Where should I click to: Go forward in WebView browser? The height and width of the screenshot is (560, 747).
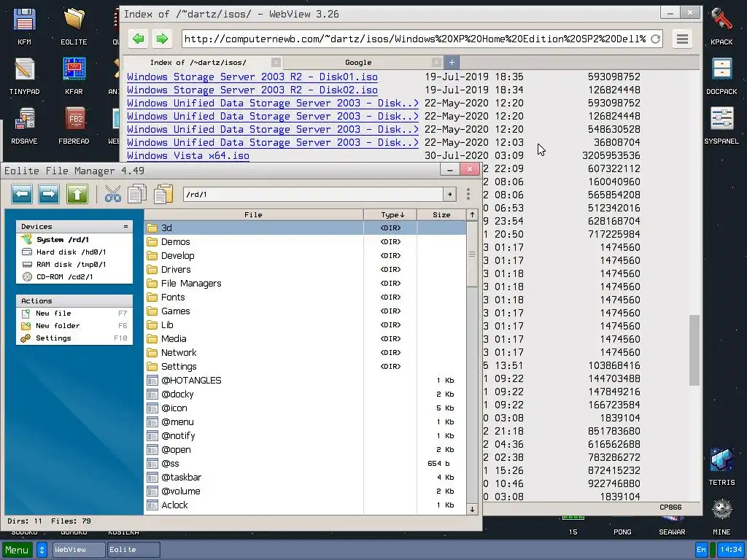pos(162,39)
